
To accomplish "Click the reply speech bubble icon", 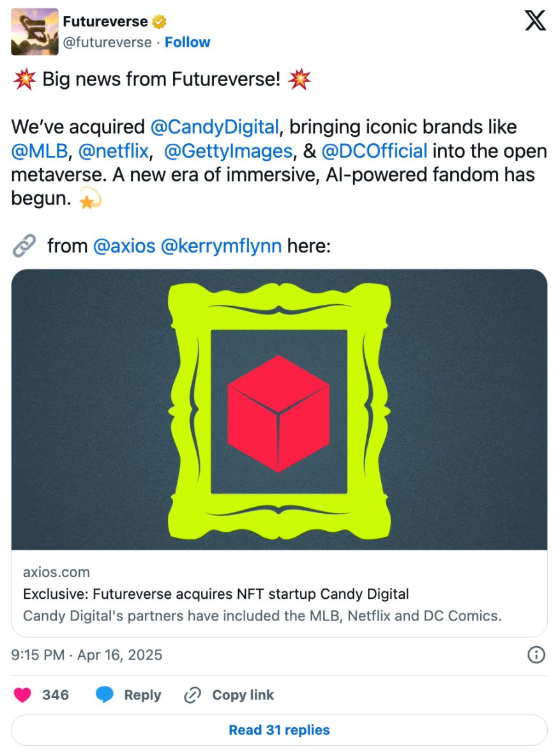I will [x=105, y=695].
